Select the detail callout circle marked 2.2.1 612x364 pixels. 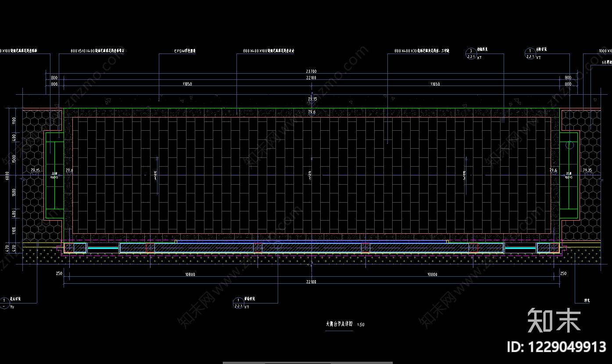coord(238,303)
